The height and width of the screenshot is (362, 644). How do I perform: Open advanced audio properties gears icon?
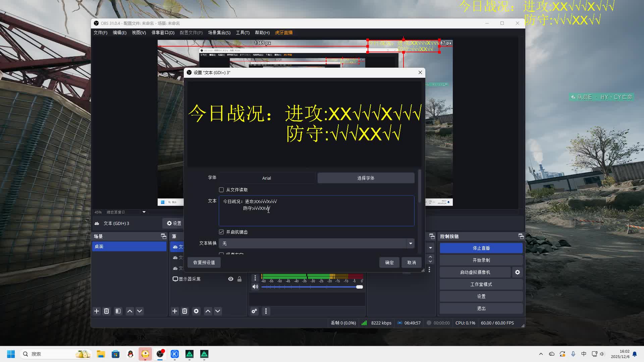[254, 311]
